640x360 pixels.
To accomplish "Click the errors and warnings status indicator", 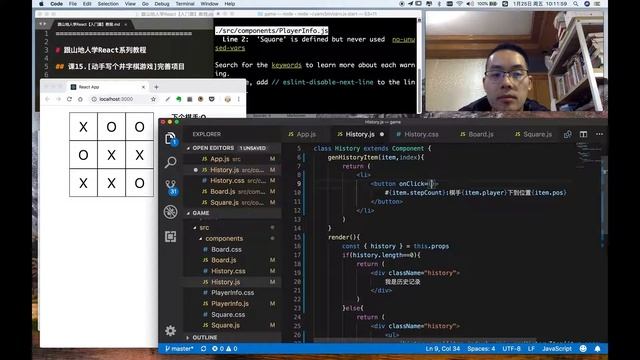I will 224,349.
